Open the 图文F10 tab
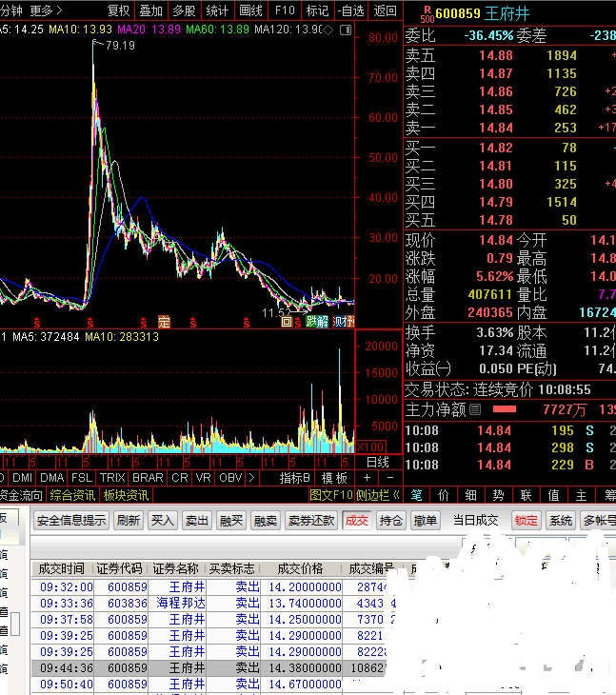 click(331, 495)
